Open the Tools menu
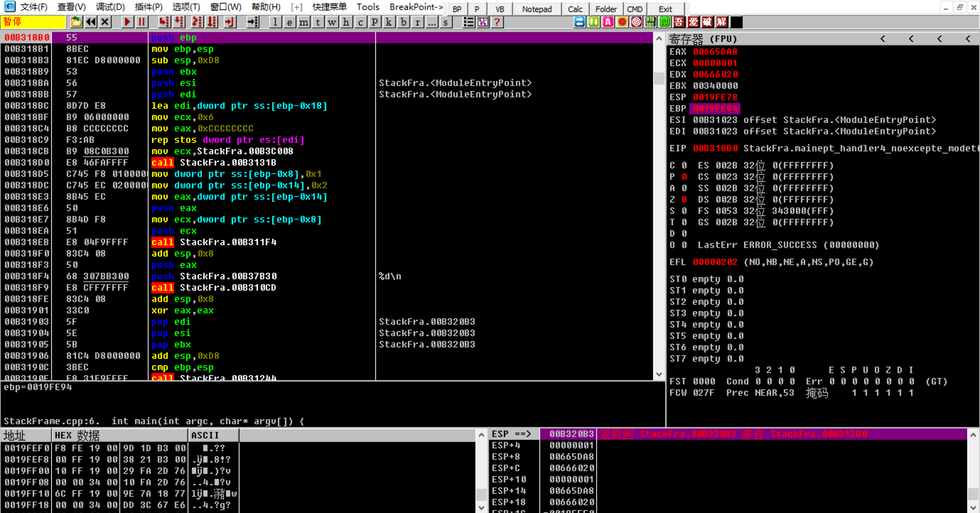The height and width of the screenshot is (513, 980). point(368,7)
